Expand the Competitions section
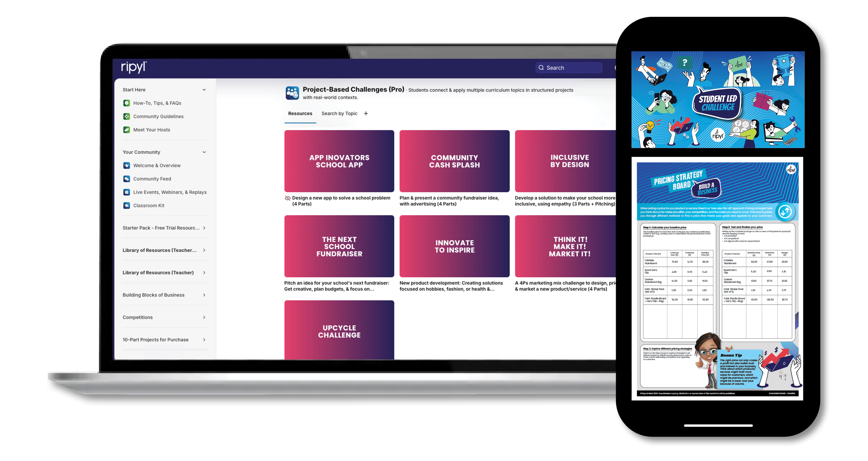 tap(204, 317)
